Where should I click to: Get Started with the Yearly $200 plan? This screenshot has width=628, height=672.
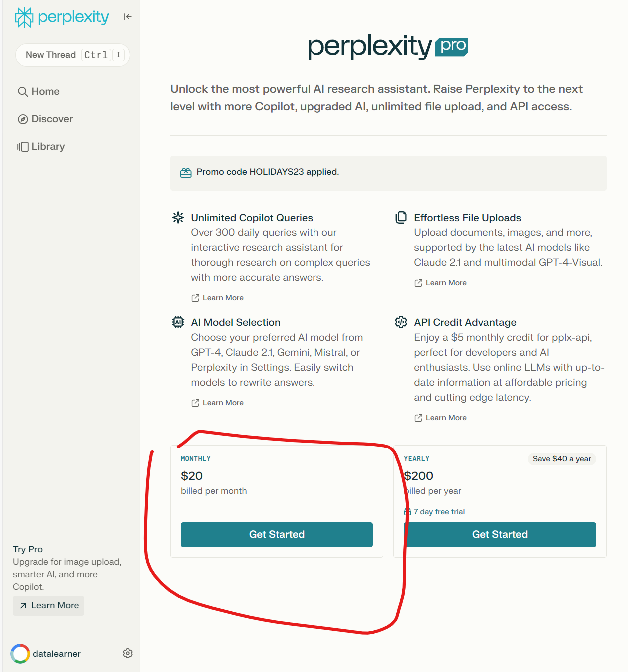click(x=500, y=534)
